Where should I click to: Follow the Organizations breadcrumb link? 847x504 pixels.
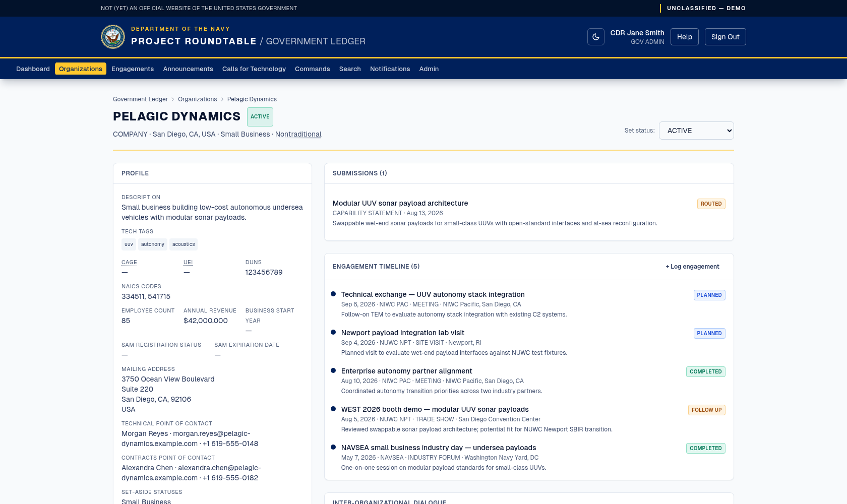click(197, 99)
